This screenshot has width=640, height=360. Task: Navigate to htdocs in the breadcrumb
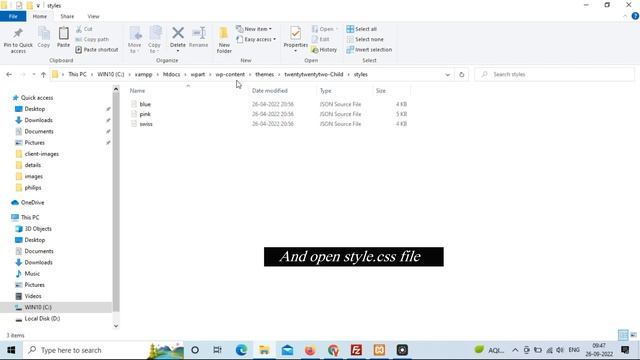point(171,74)
